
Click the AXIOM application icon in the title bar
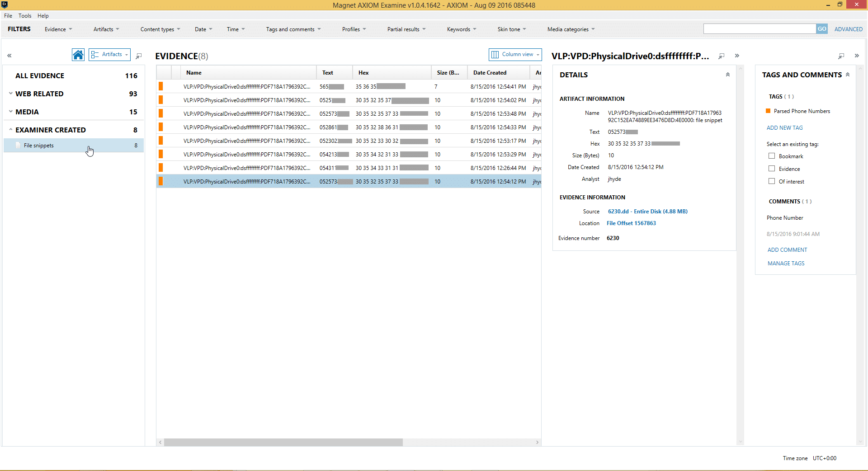click(5, 5)
